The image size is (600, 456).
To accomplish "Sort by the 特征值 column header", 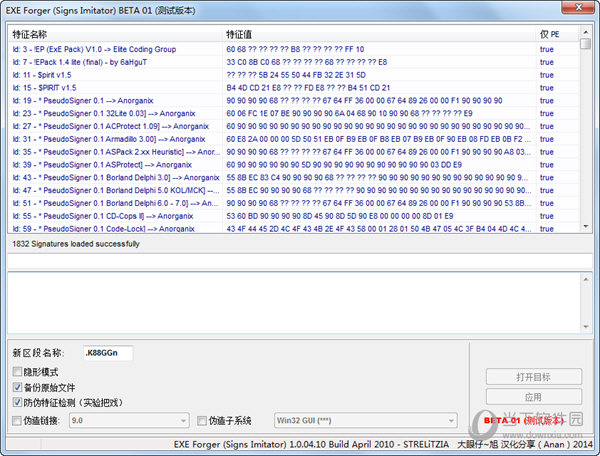I will tap(379, 34).
